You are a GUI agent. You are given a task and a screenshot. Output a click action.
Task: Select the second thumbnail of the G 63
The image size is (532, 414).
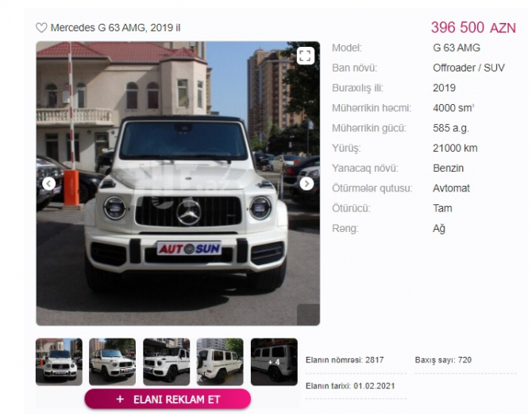[112, 362]
